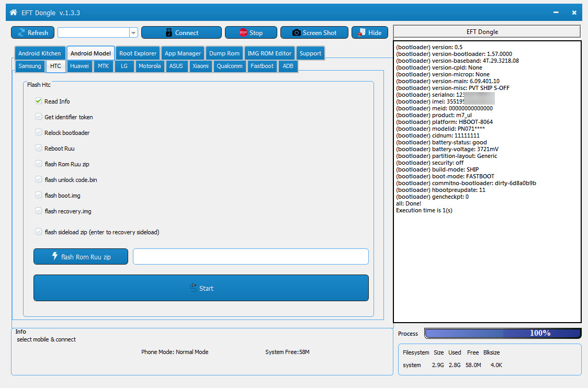Click the 'version-misc: PVT SHIP S-OFF' line
The image size is (588, 388).
[453, 88]
